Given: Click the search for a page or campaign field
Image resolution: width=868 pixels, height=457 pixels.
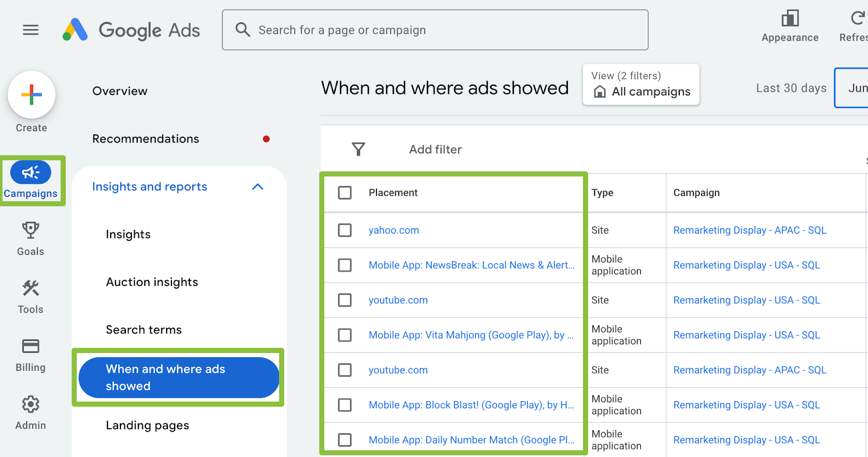Looking at the screenshot, I should 435,30.
